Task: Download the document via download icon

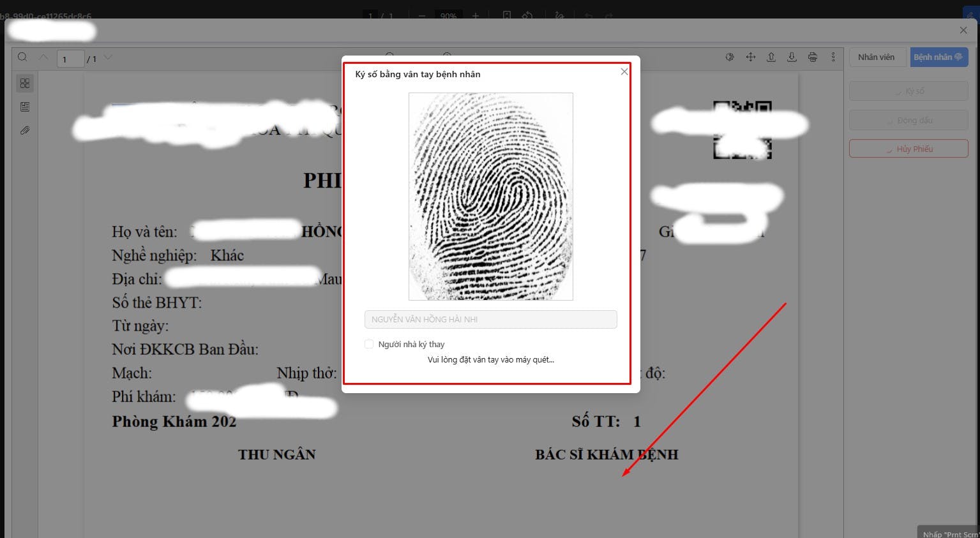Action: coord(792,57)
